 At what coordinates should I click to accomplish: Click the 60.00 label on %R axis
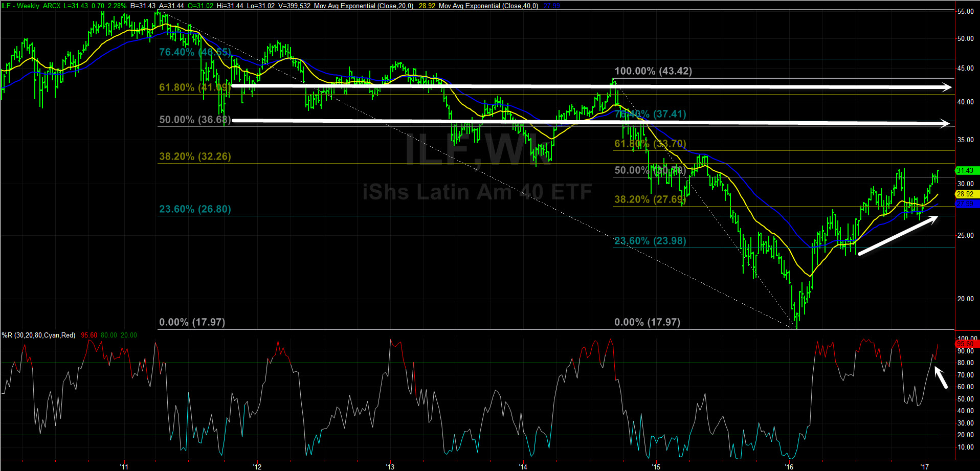966,387
